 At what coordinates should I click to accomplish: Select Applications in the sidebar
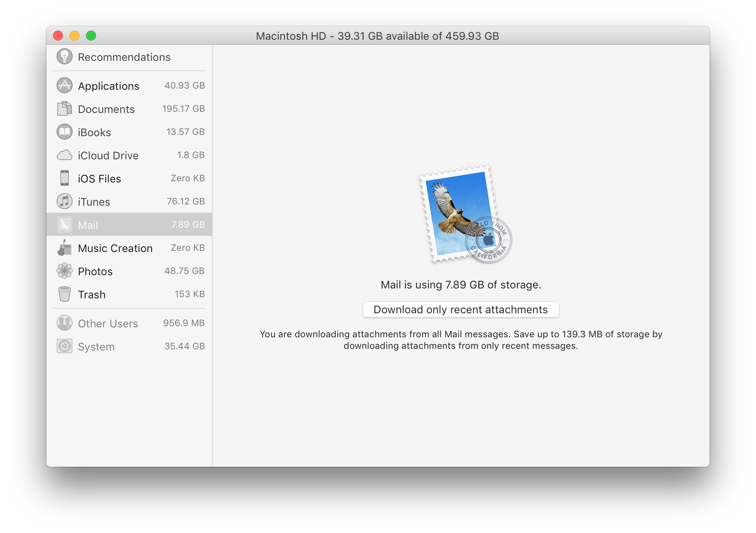pos(108,86)
